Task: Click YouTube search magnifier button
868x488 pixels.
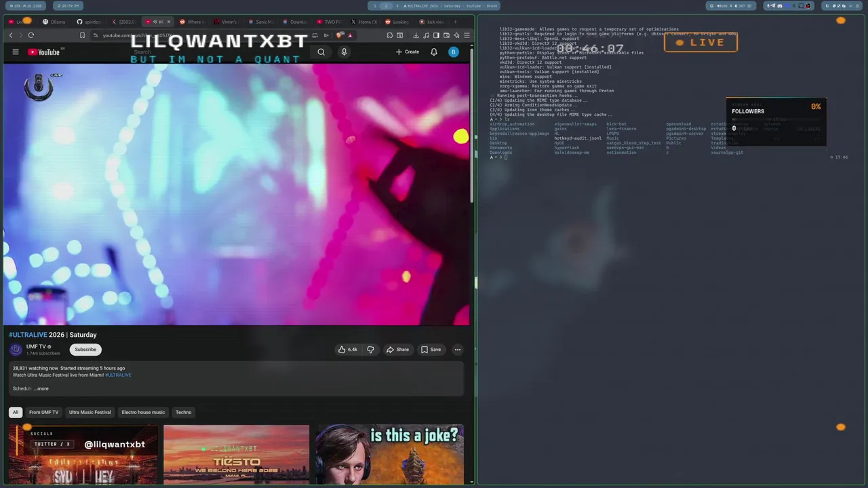Action: [x=321, y=52]
